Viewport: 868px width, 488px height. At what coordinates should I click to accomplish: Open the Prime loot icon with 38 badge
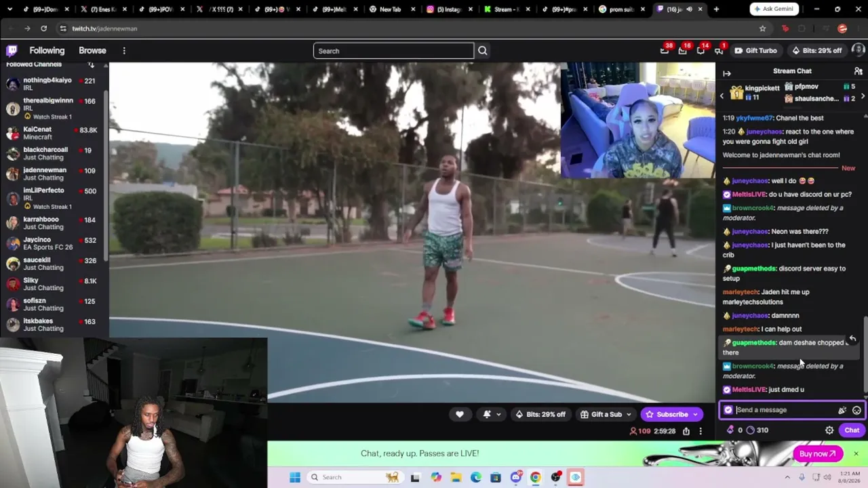(665, 51)
